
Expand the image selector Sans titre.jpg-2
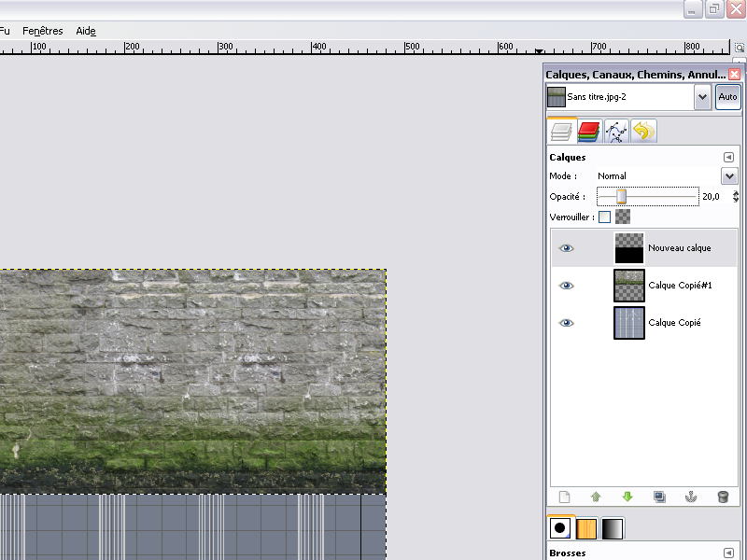pos(702,97)
